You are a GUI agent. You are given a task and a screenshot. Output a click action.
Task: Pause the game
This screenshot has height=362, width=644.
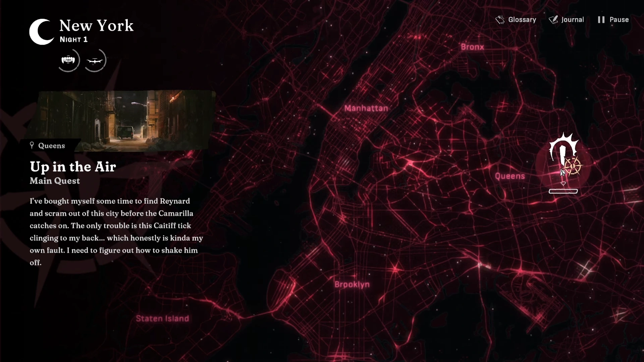(x=613, y=20)
